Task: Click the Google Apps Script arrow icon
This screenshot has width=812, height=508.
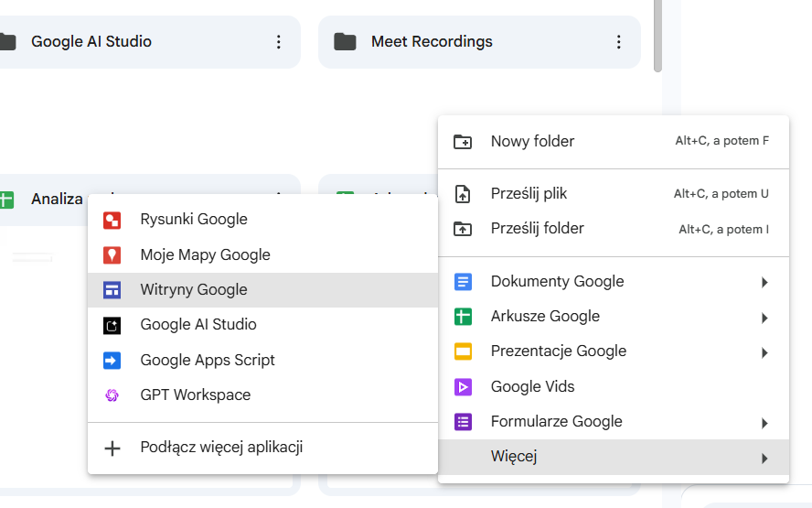Action: [112, 361]
